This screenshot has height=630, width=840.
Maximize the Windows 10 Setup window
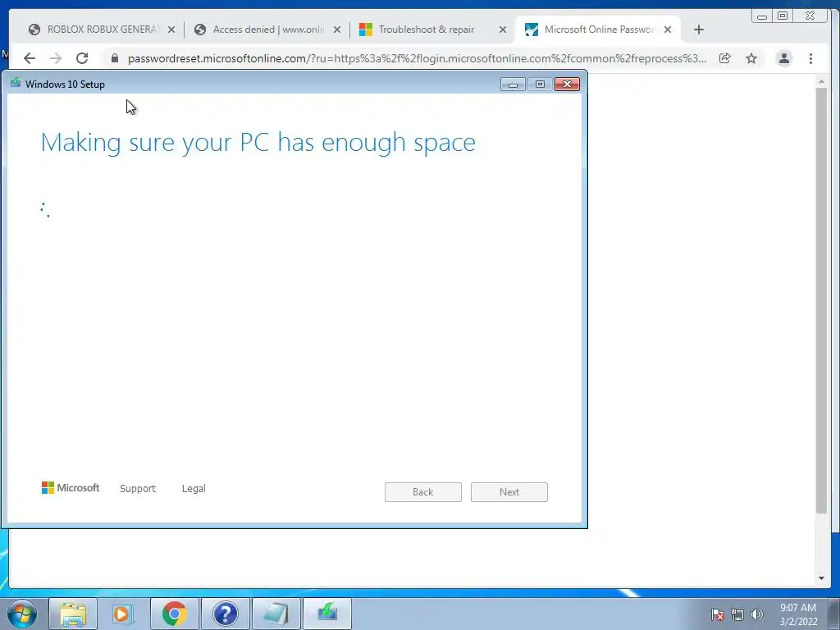click(x=540, y=84)
